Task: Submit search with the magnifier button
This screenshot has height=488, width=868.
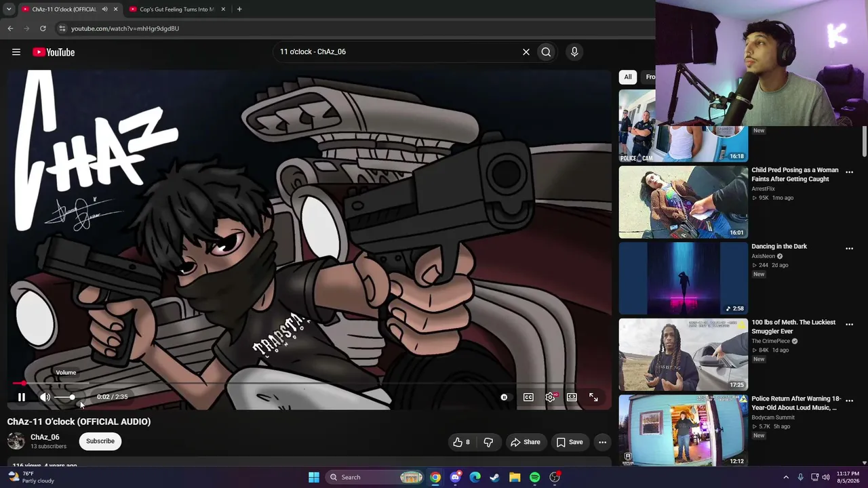Action: (x=546, y=52)
